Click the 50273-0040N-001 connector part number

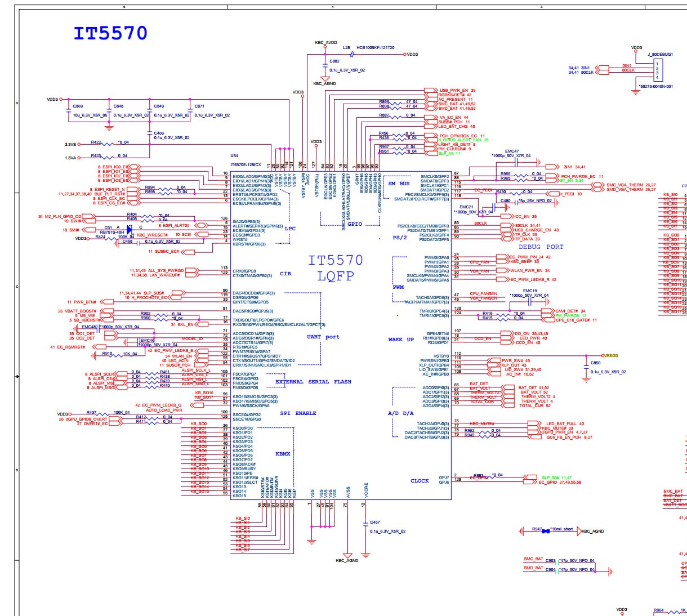click(657, 86)
